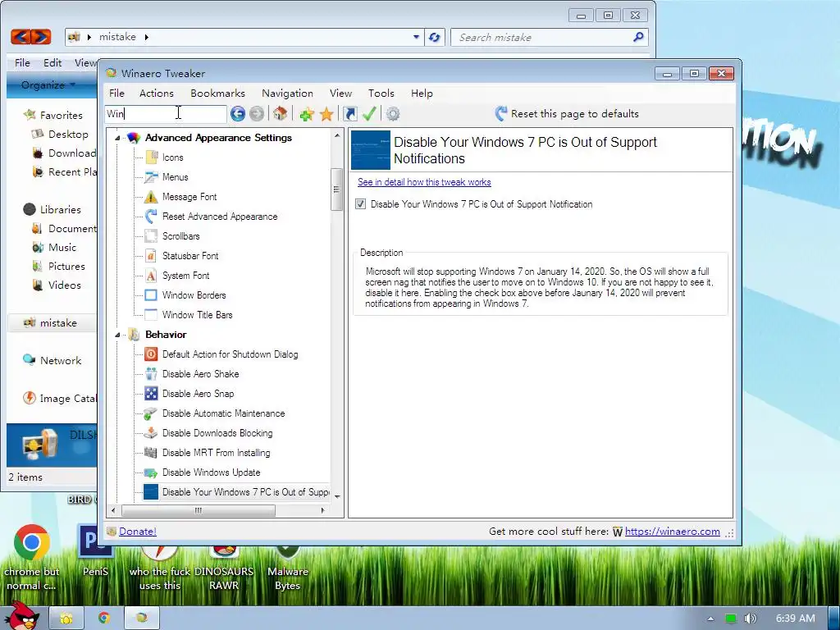This screenshot has height=630, width=840.
Task: Select the Icons tree item
Action: 172,157
